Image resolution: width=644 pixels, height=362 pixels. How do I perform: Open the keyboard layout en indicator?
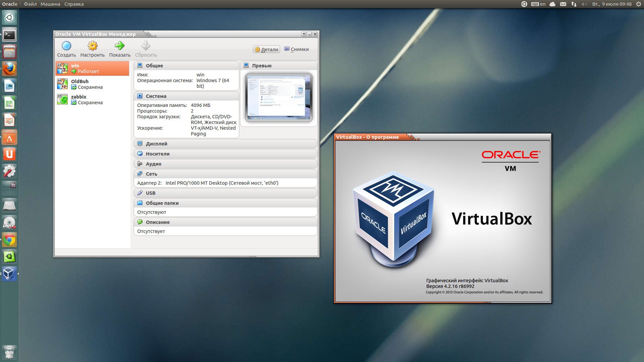(538, 4)
